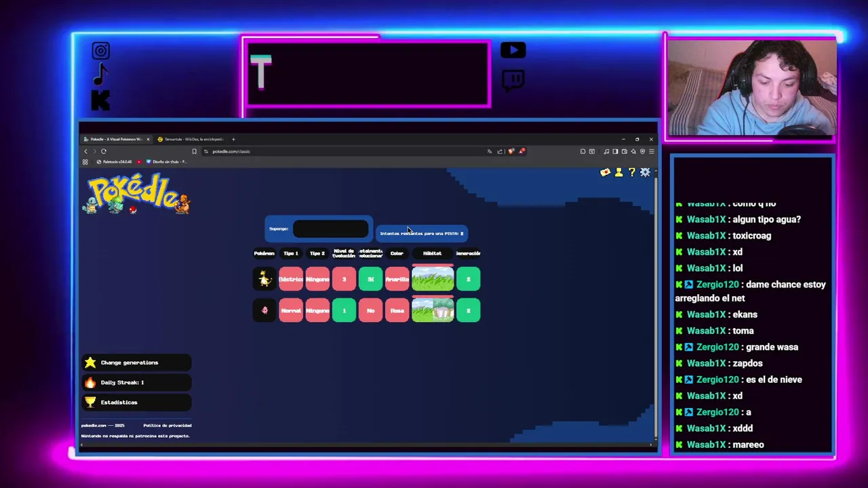Click the red No evolution tile
This screenshot has width=868, height=488.
[x=370, y=310]
